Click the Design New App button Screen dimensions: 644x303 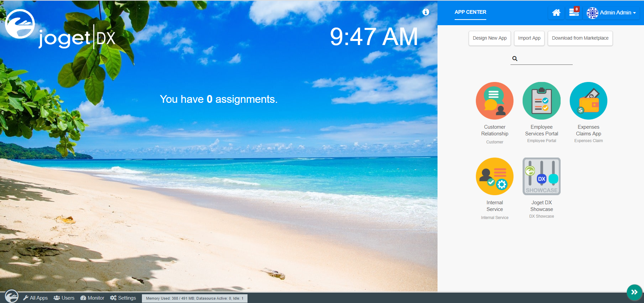(490, 38)
